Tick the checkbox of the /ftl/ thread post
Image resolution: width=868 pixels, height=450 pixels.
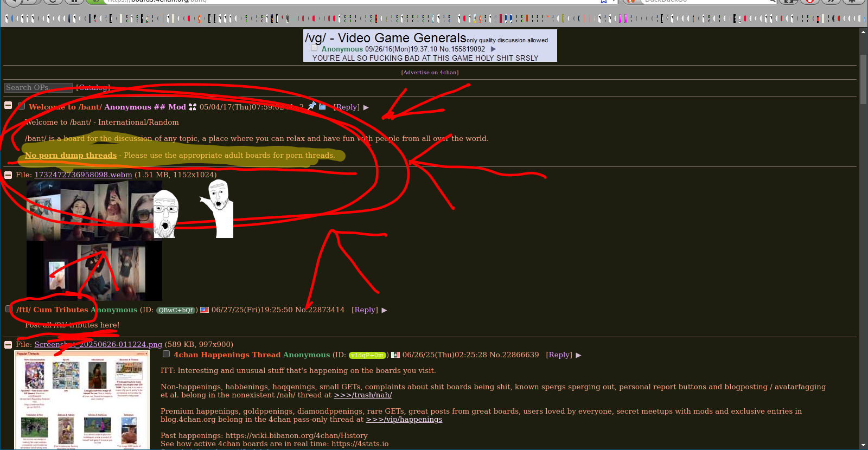pyautogui.click(x=8, y=308)
